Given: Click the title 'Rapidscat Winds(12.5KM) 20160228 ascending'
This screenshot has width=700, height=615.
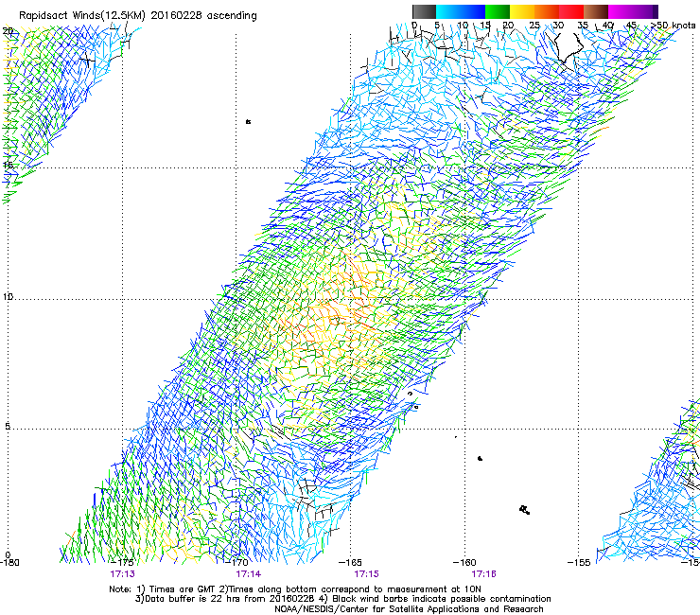Looking at the screenshot, I should (138, 16).
